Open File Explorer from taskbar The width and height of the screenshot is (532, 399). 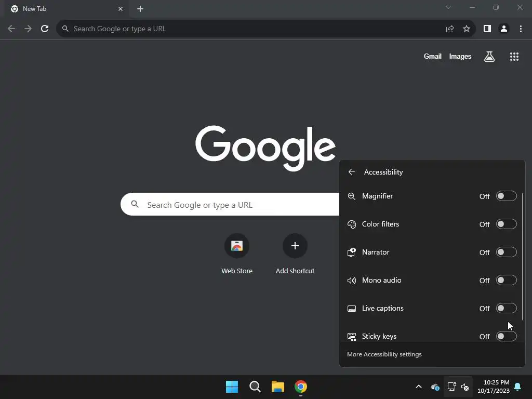pos(278,387)
